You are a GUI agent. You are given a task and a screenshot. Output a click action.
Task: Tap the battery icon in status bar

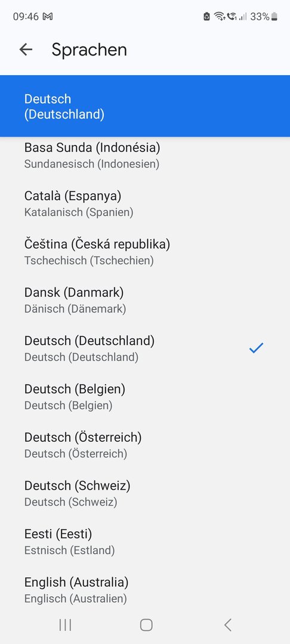coord(274,17)
